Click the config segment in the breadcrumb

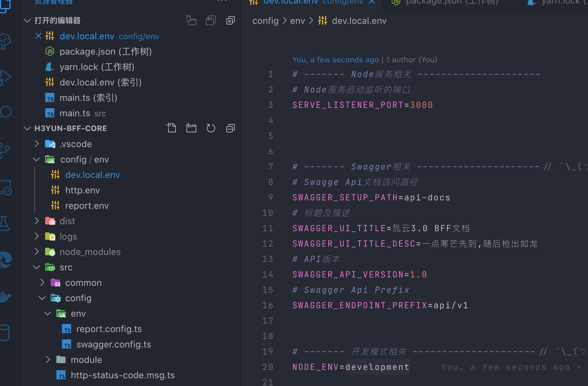coord(265,21)
